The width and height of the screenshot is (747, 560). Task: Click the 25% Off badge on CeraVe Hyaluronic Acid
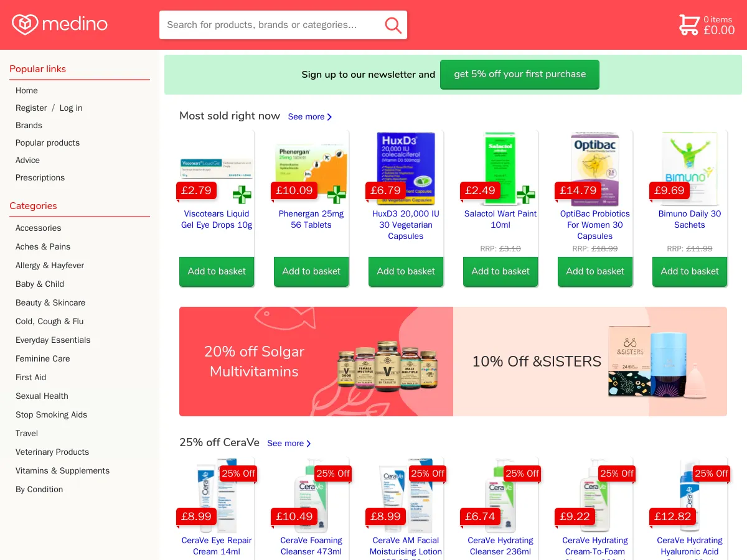pos(712,474)
